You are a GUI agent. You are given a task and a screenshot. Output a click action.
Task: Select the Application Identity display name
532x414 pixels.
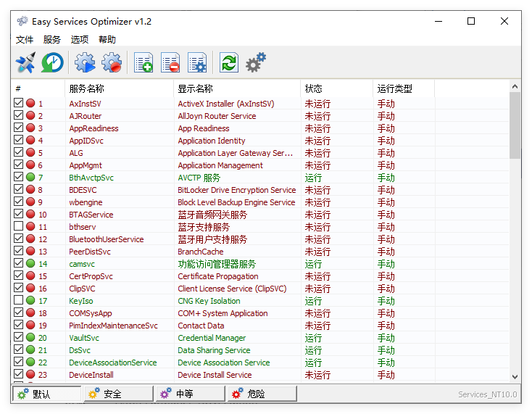click(212, 141)
